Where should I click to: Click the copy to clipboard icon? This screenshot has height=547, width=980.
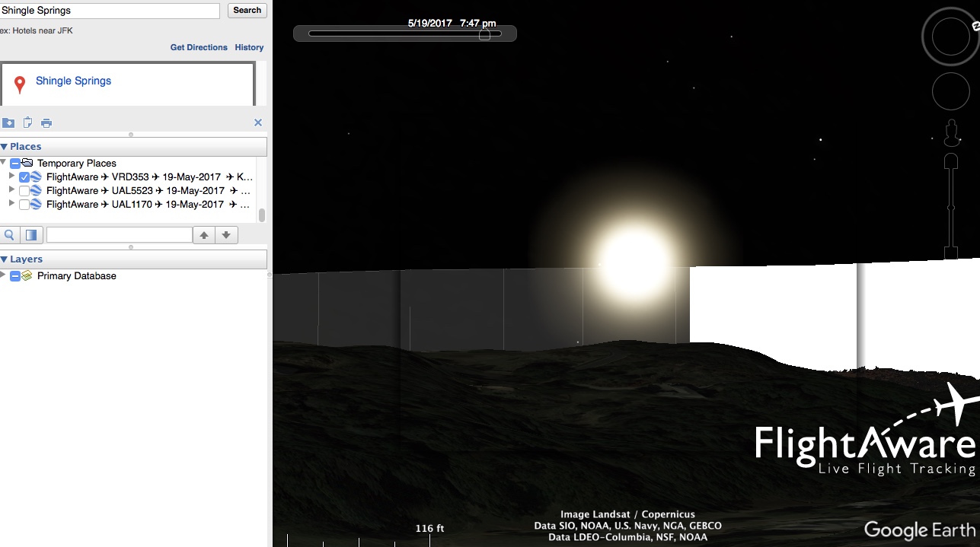pyautogui.click(x=27, y=122)
